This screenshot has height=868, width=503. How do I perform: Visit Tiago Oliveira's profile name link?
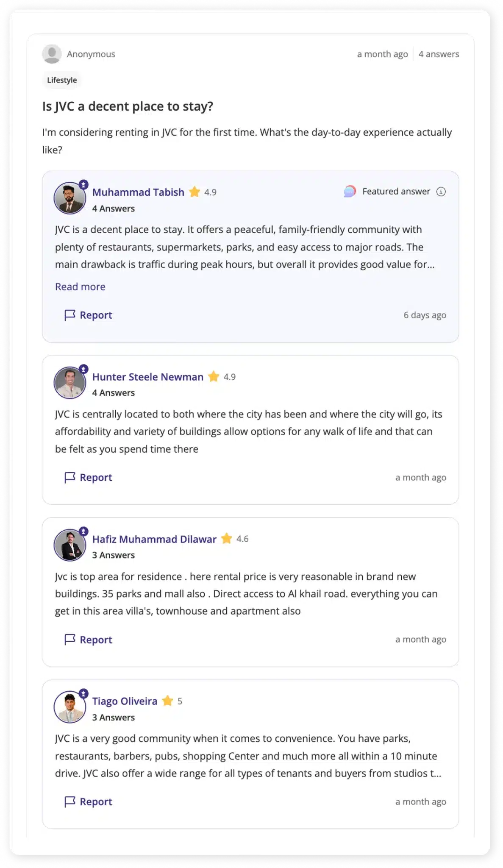click(125, 701)
